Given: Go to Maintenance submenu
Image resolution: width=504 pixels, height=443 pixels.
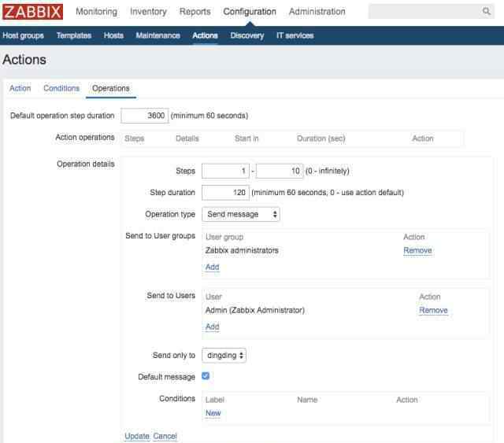Looking at the screenshot, I should tap(157, 35).
